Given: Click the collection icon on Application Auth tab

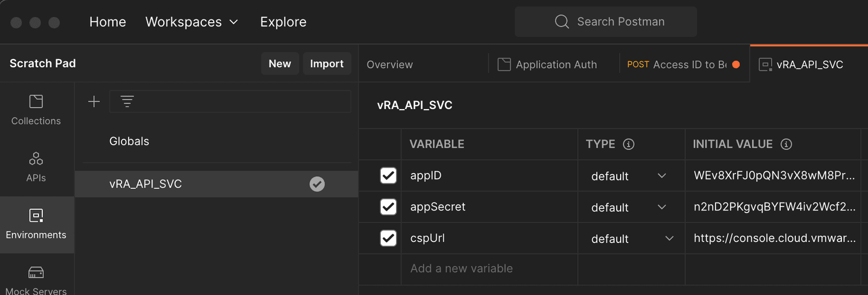Looking at the screenshot, I should click(x=504, y=65).
